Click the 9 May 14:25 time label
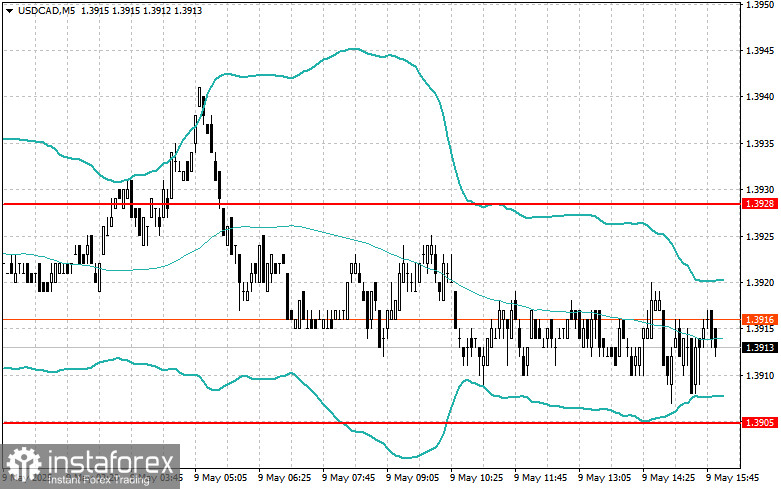This screenshot has height=489, width=781. [668, 478]
